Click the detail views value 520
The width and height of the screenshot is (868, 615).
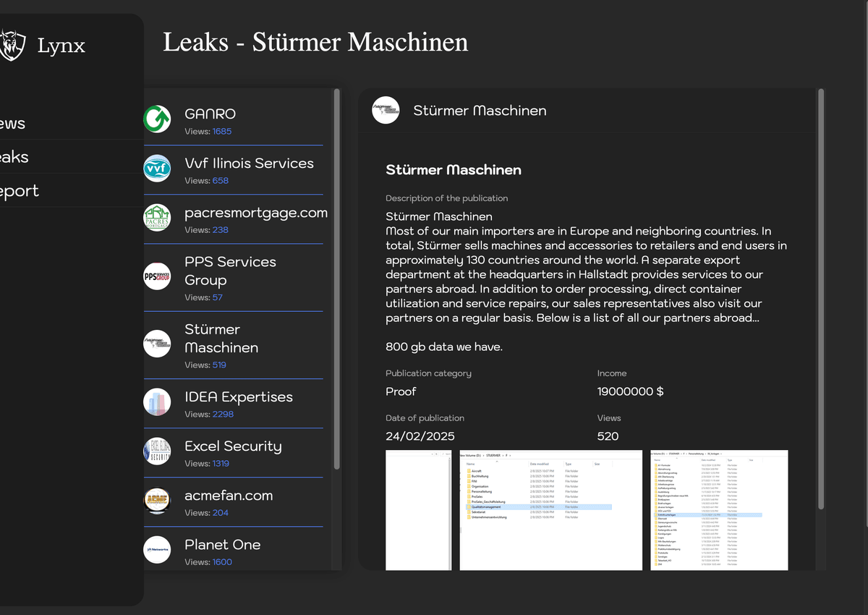coord(608,436)
